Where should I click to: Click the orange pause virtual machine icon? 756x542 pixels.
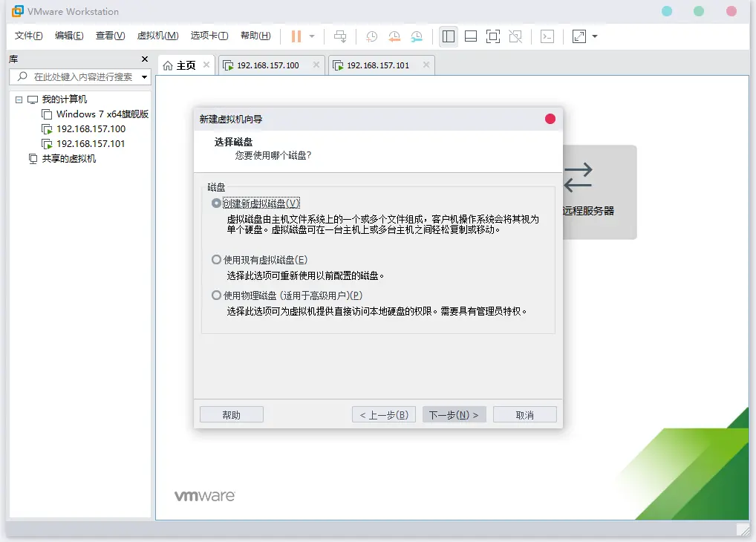[296, 36]
